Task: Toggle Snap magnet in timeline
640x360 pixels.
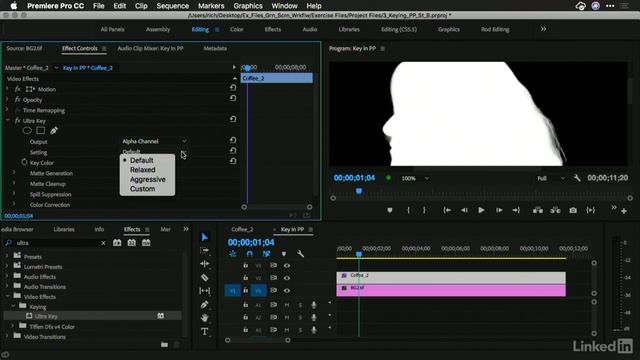Action: 249,254
